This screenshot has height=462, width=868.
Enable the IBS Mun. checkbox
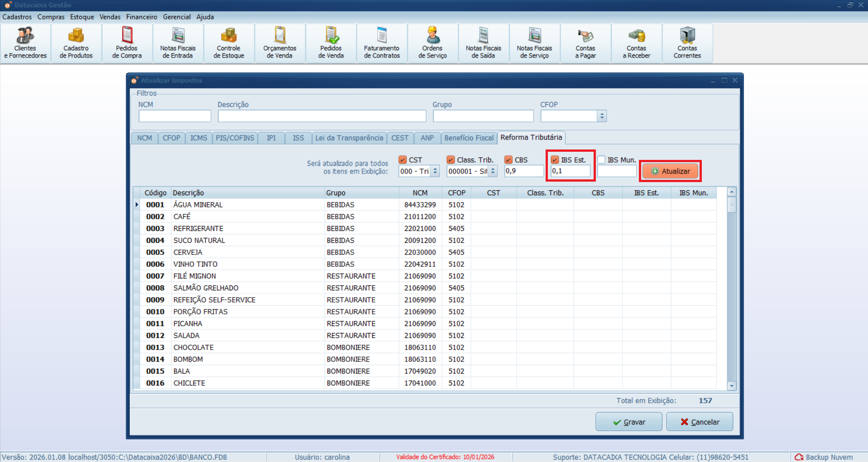click(x=602, y=160)
